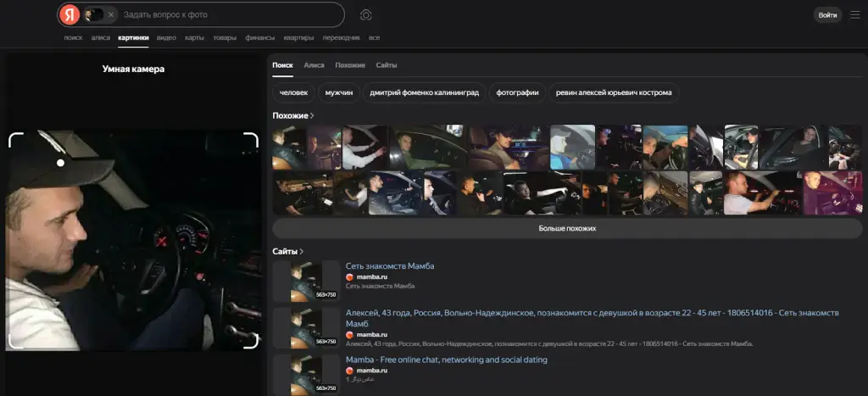Switch to the видео section
The image size is (868, 396).
(x=166, y=37)
